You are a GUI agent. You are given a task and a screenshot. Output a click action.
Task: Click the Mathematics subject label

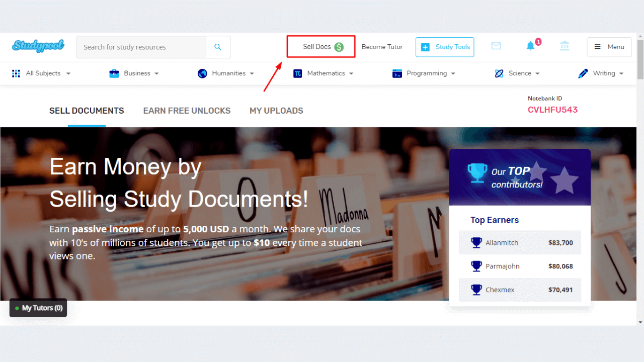tap(326, 73)
